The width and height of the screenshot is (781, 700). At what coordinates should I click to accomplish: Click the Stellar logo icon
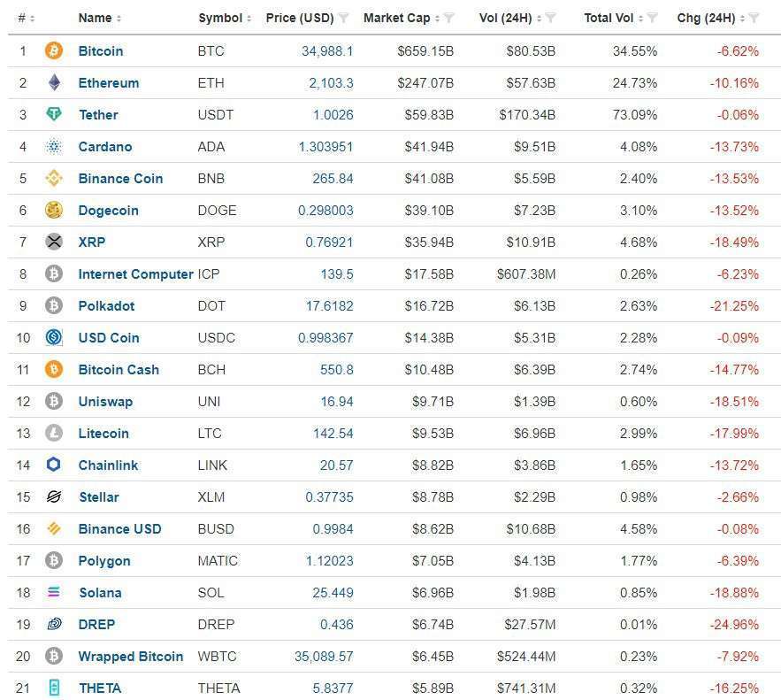pos(54,497)
